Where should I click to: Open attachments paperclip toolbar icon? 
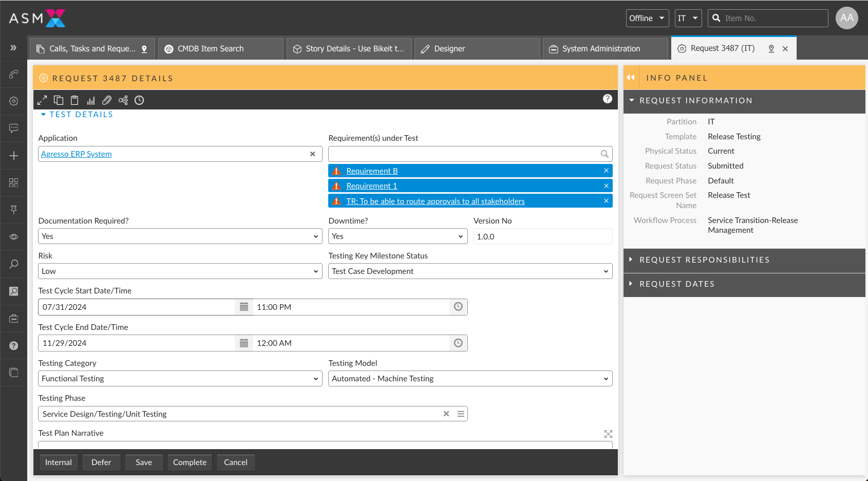click(x=107, y=100)
